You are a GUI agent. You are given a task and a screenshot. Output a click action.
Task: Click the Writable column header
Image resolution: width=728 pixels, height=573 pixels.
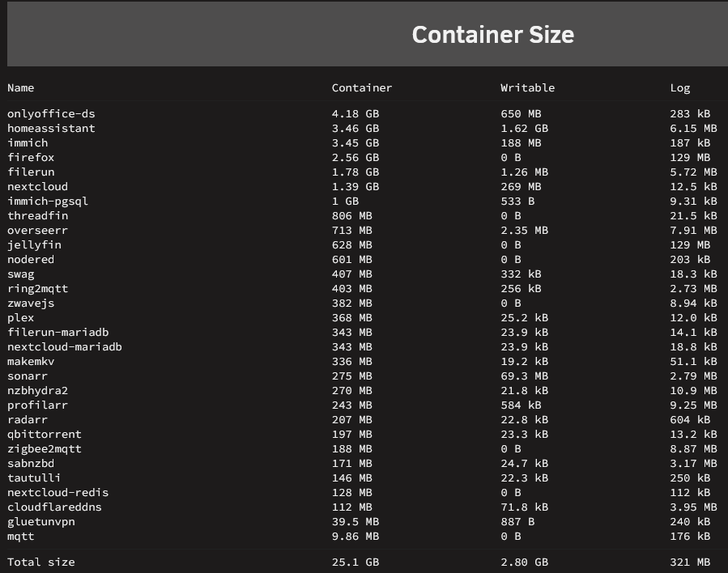[x=527, y=87]
